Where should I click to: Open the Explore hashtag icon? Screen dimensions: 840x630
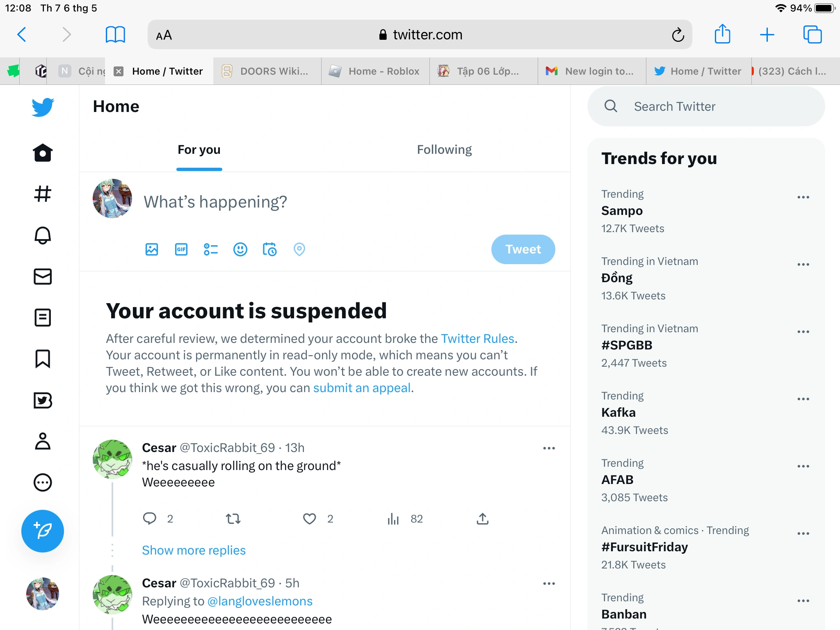(43, 194)
